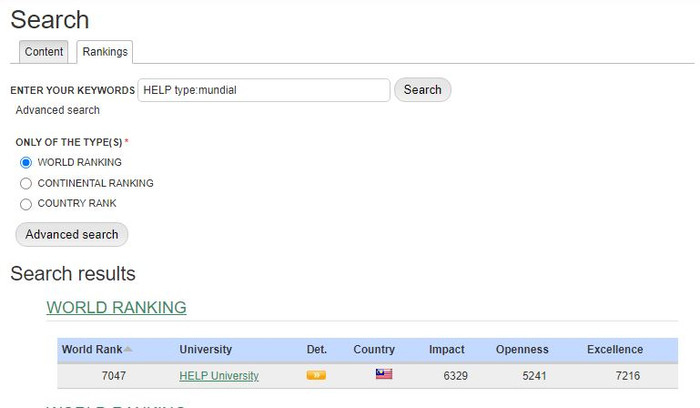Click the University column header

[206, 349]
